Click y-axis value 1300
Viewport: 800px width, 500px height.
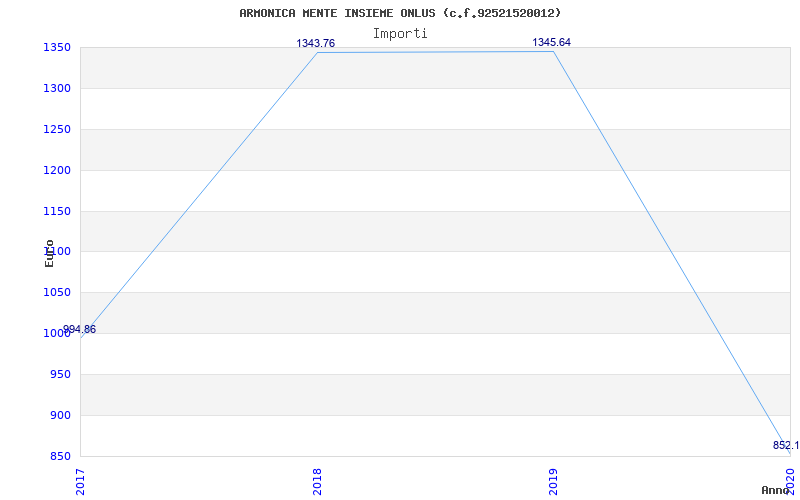point(56,89)
